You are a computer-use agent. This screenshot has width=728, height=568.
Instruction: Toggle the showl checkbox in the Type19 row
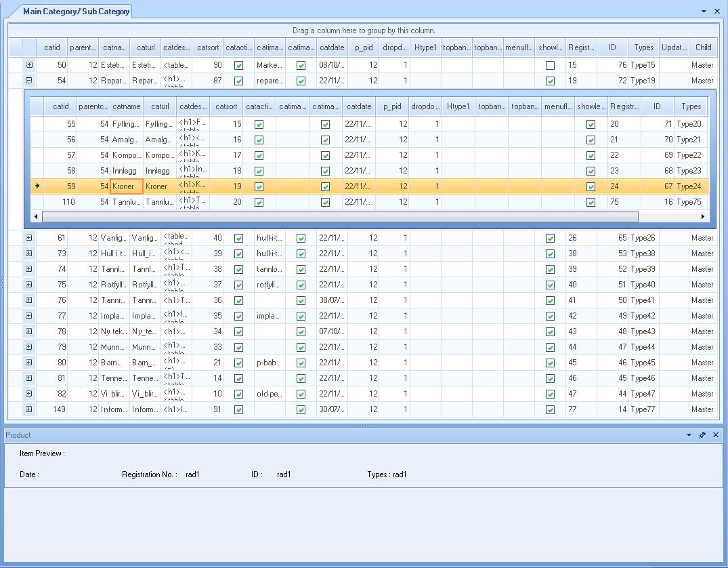[x=550, y=81]
